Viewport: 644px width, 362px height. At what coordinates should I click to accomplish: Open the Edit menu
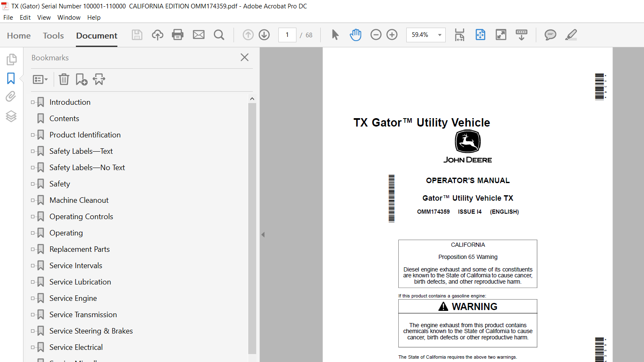click(25, 18)
